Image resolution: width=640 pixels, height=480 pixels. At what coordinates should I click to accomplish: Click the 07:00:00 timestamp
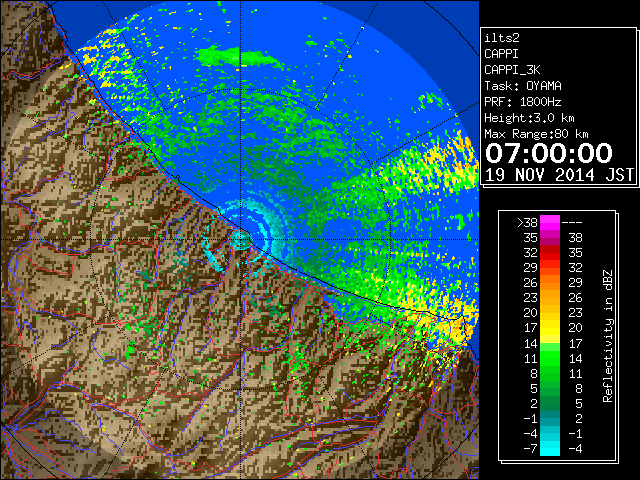549,153
